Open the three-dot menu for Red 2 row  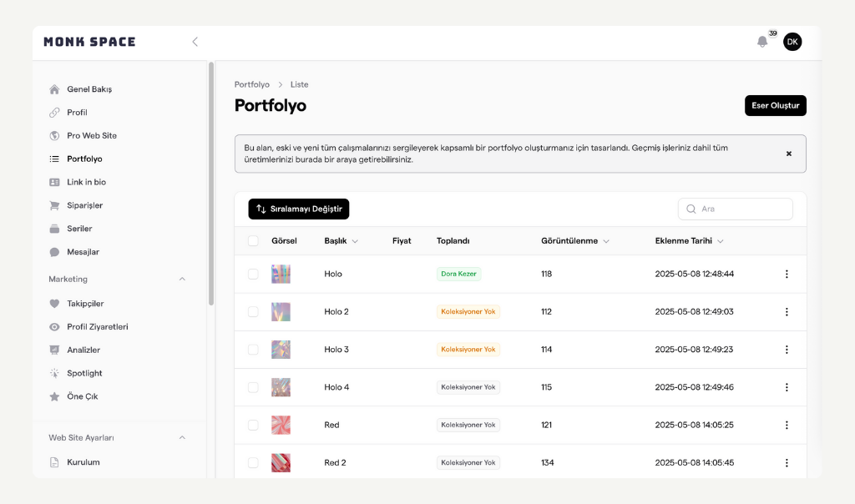tap(786, 462)
